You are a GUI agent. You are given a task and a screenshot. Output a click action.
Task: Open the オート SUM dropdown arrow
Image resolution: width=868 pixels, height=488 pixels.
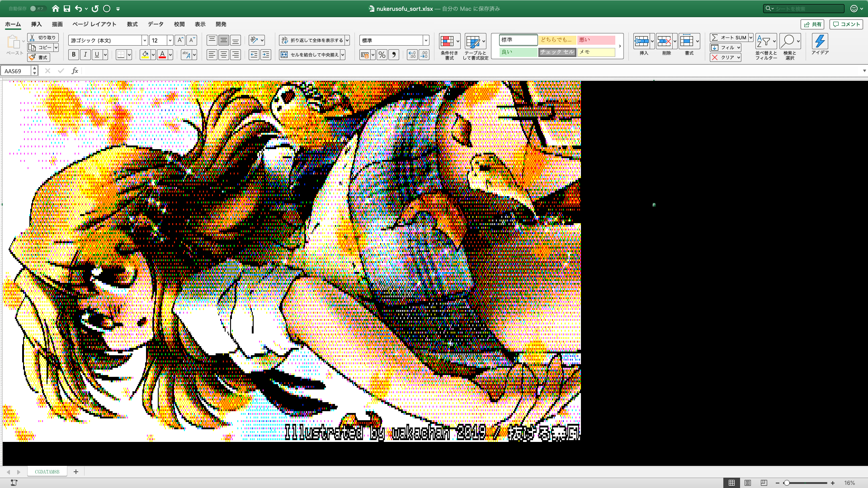[x=750, y=38]
